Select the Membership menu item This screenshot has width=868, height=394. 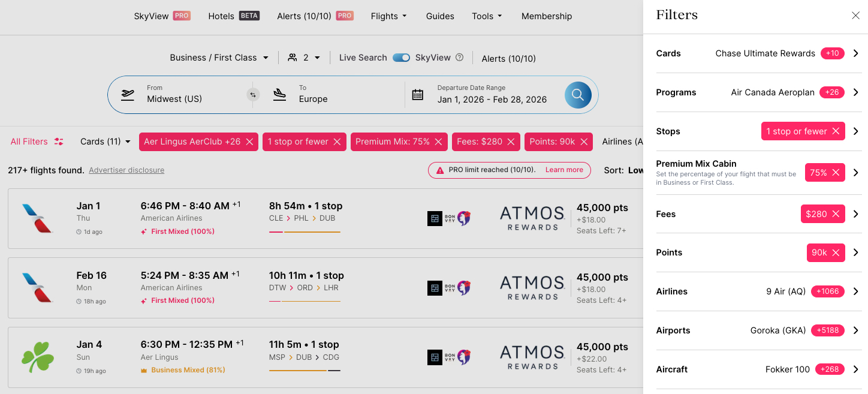coord(546,16)
